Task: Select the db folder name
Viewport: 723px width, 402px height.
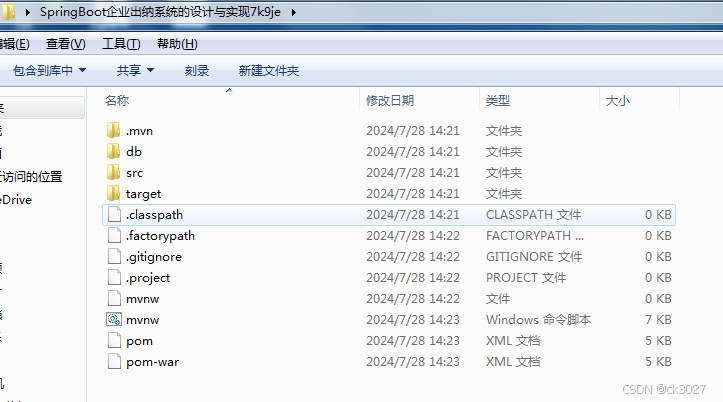Action: (134, 152)
